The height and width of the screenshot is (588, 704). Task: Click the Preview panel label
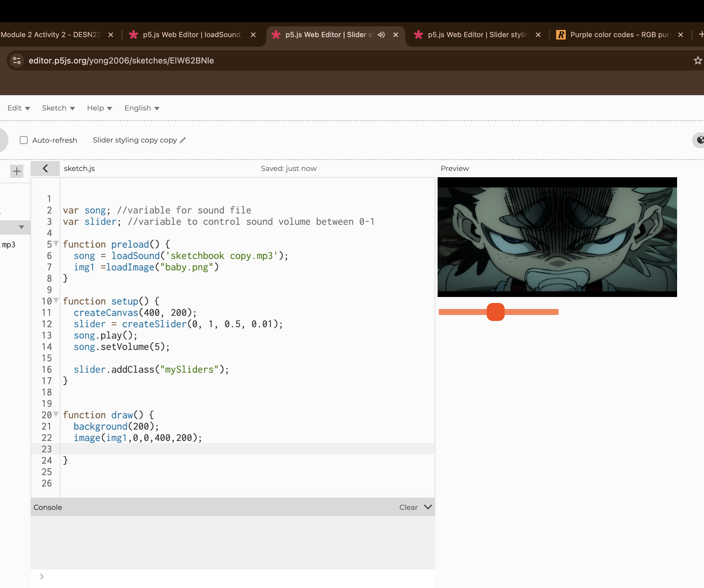[x=455, y=168]
